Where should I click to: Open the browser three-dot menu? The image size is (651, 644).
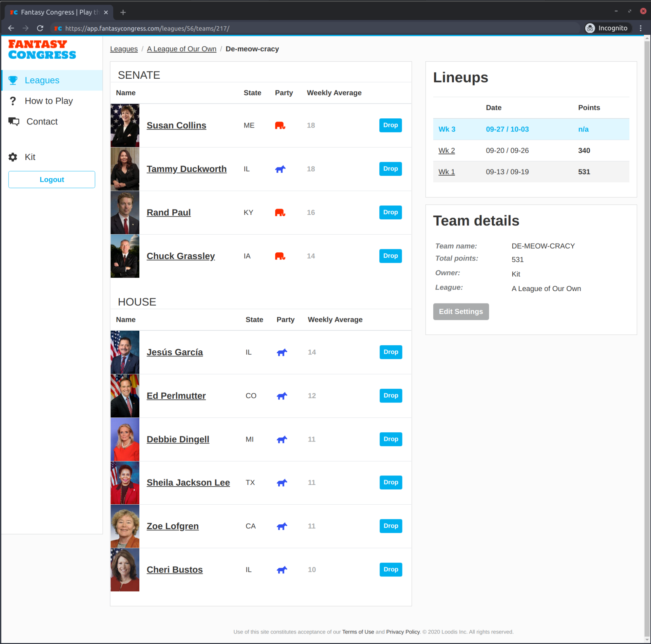(640, 28)
